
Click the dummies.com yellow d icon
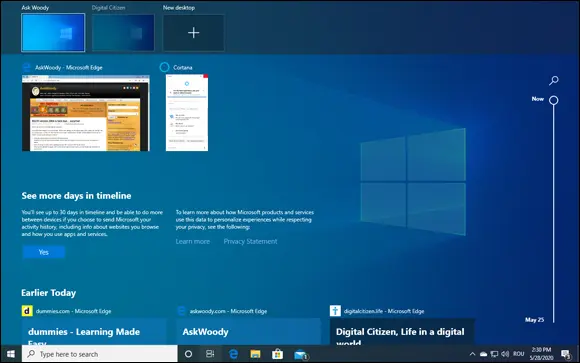tap(27, 311)
